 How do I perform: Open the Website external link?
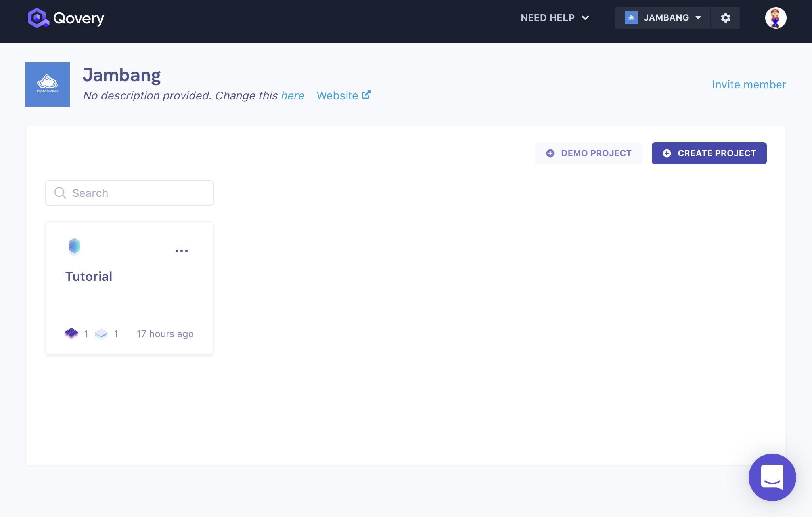(343, 95)
